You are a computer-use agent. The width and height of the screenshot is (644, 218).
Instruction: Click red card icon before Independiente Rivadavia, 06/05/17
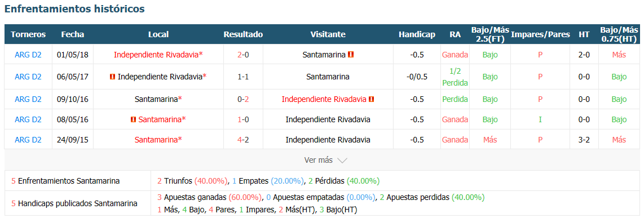click(x=113, y=77)
